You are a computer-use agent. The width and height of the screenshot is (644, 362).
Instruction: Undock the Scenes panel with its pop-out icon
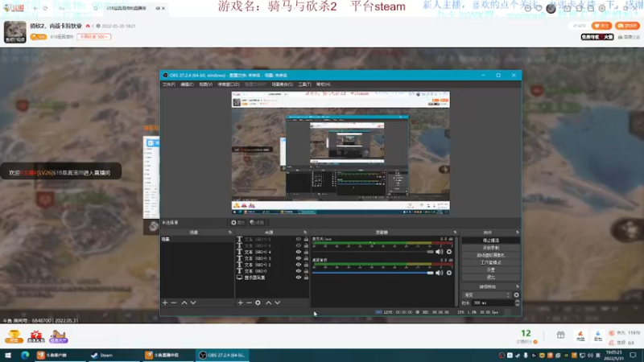pos(230,232)
